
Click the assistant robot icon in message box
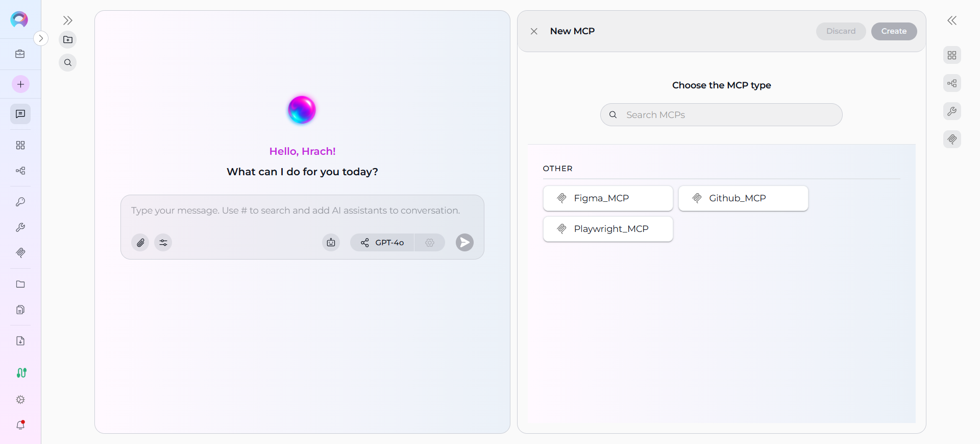(331, 243)
